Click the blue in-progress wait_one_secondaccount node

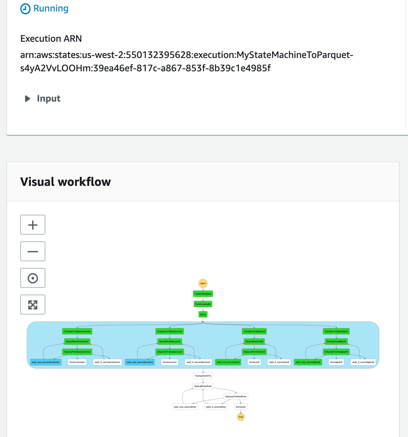point(140,362)
